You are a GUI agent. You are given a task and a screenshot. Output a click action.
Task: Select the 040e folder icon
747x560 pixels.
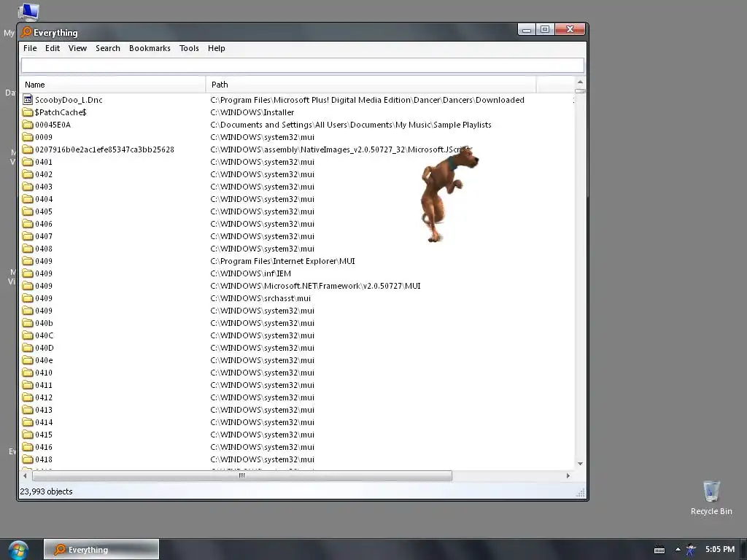click(x=28, y=360)
